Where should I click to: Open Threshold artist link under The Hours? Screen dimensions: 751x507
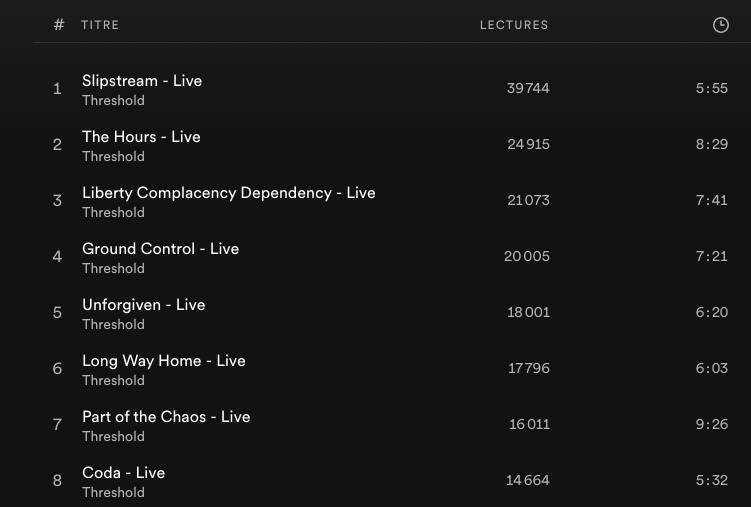click(x=113, y=157)
